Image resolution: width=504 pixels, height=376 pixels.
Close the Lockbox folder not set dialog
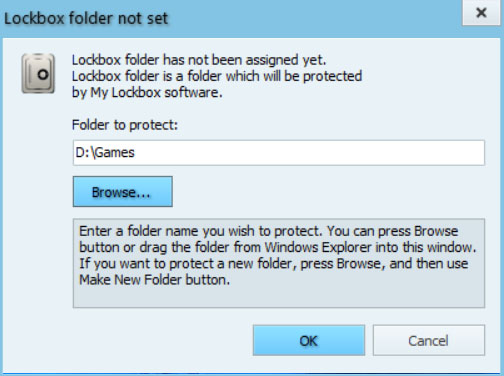[481, 13]
